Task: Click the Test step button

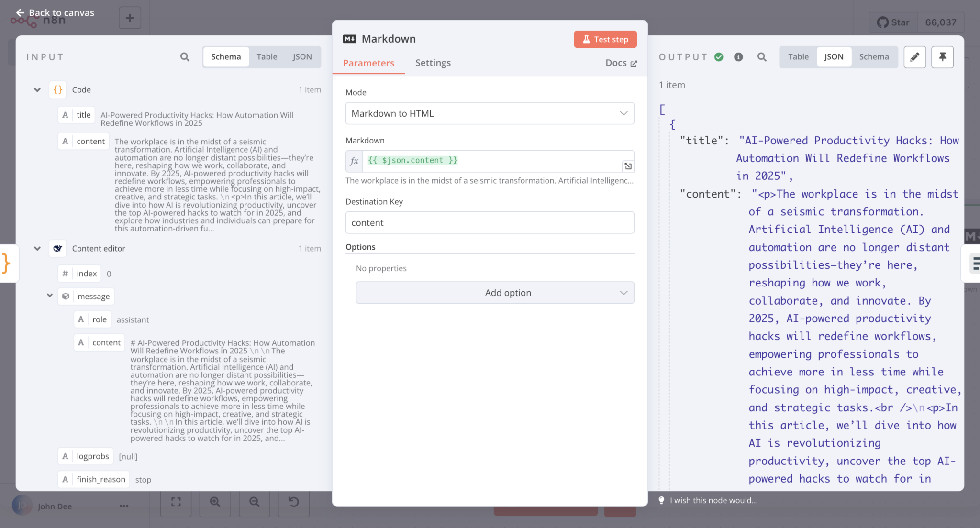Action: [605, 39]
